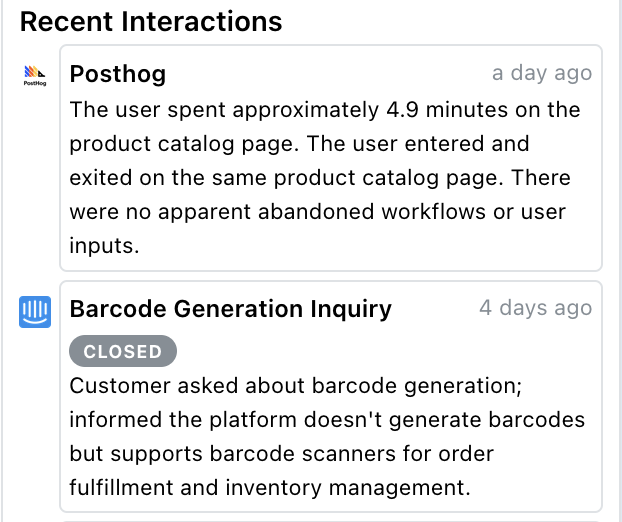Viewport: 622px width, 522px height.
Task: Click the blue Intercom chat icon
Action: pyautogui.click(x=35, y=311)
